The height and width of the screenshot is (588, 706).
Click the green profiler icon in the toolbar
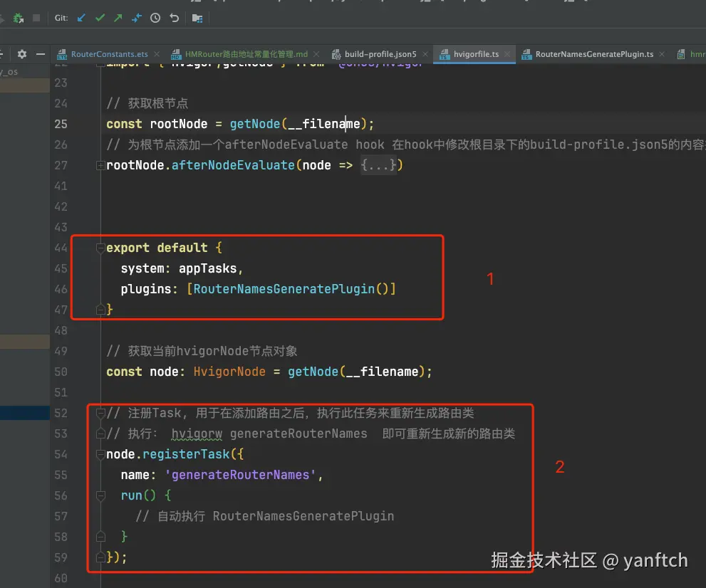(x=17, y=18)
